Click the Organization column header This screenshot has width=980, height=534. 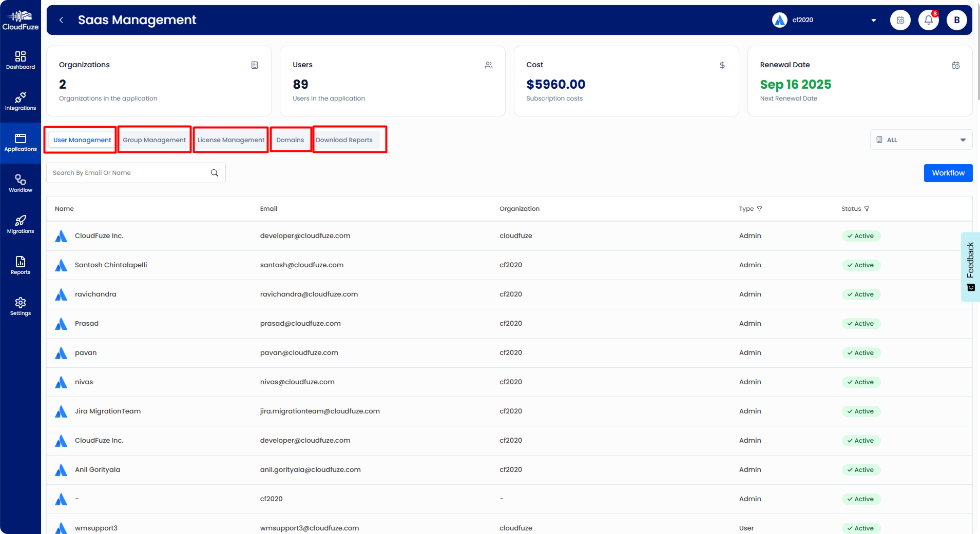[520, 209]
